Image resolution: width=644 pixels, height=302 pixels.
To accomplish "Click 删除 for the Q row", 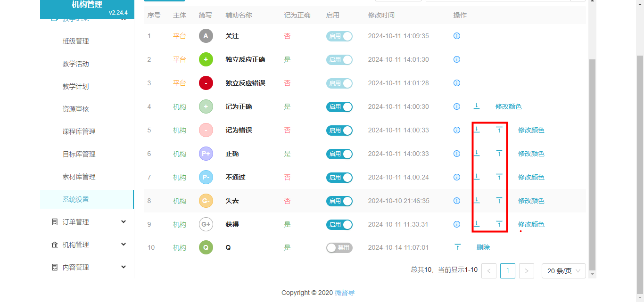I will (483, 247).
